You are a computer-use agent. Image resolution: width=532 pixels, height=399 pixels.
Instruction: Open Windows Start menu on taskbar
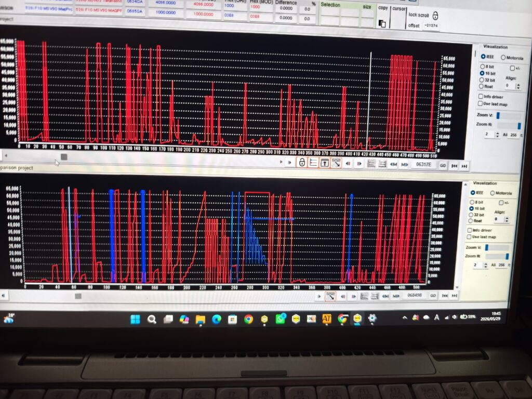(136, 320)
